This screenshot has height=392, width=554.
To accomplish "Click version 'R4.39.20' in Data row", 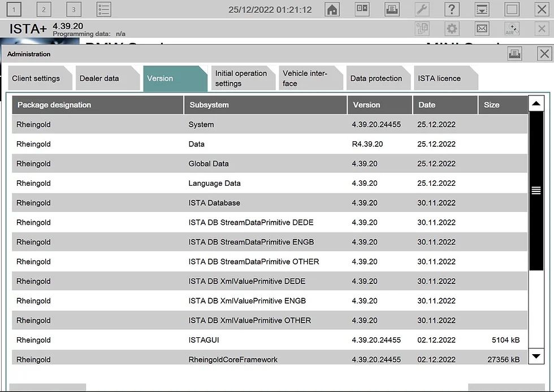I will point(367,144).
